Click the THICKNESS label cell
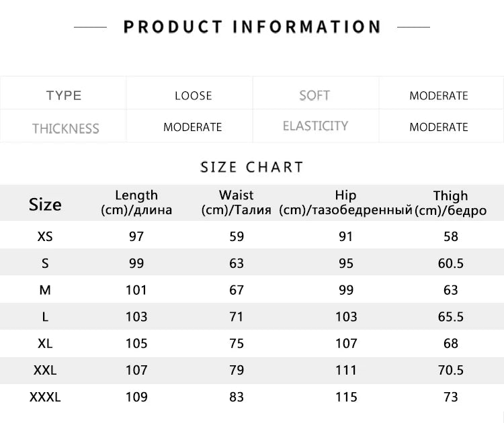The height and width of the screenshot is (423, 504). (65, 128)
